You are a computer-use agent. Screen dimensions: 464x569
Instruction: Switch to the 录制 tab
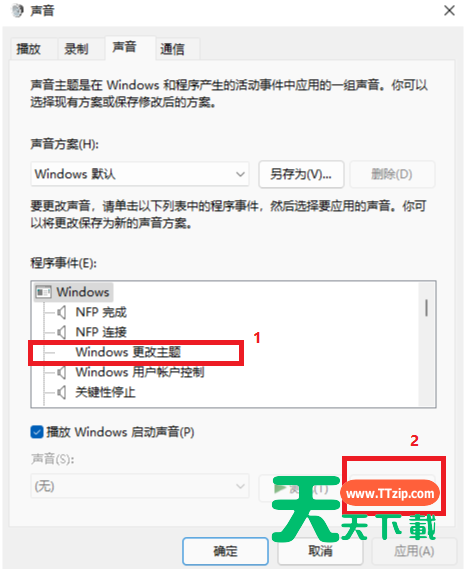coord(76,49)
